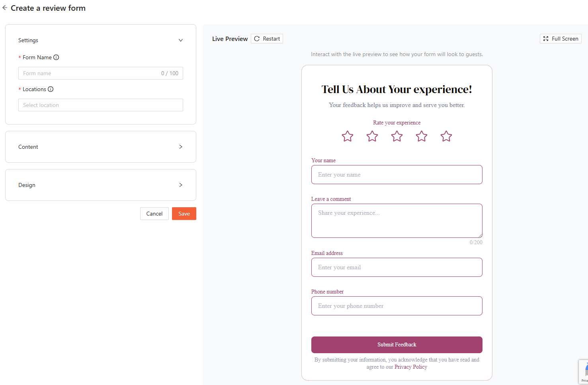Collapse the Settings section
This screenshot has width=588, height=385.
point(181,40)
